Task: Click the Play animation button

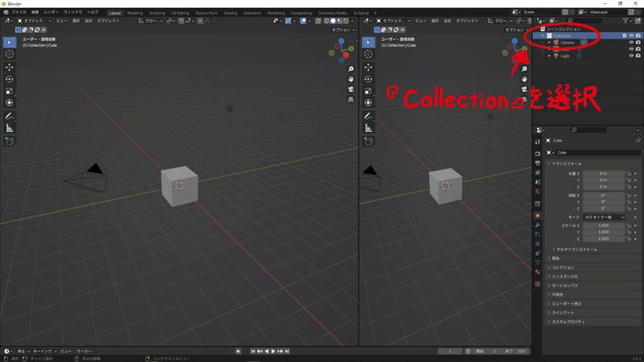Action: pos(274,352)
